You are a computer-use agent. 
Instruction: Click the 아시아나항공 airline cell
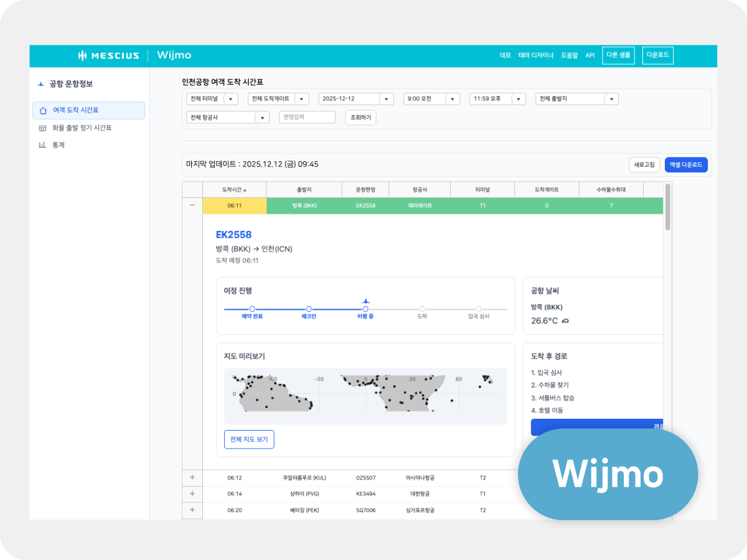point(420,478)
